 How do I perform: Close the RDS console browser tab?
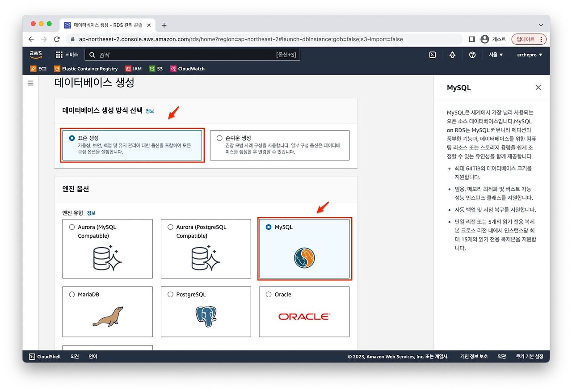click(149, 25)
